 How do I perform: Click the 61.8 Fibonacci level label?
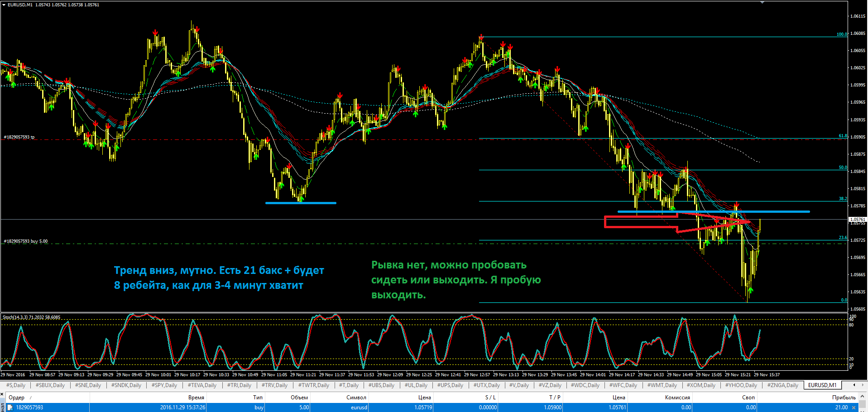click(843, 136)
